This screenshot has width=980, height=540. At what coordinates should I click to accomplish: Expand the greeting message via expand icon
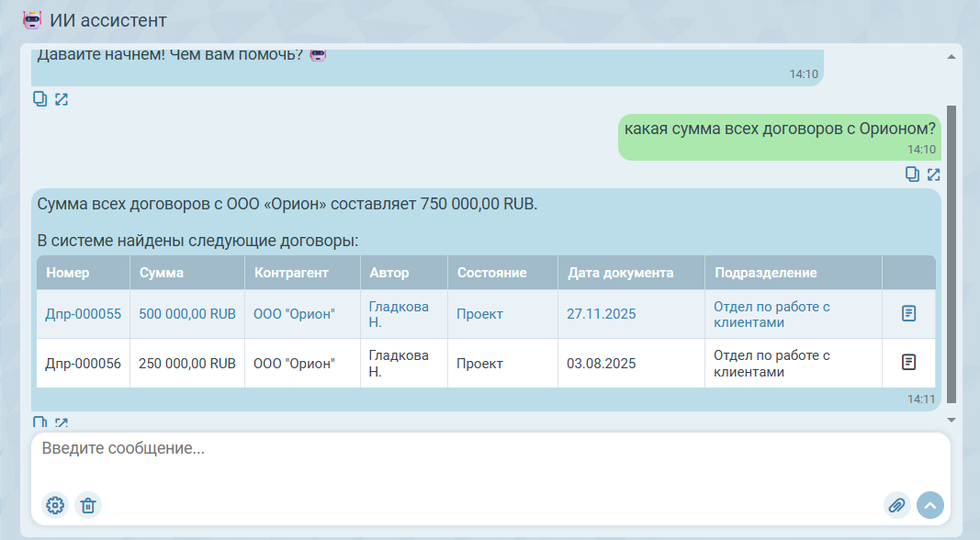pos(62,99)
